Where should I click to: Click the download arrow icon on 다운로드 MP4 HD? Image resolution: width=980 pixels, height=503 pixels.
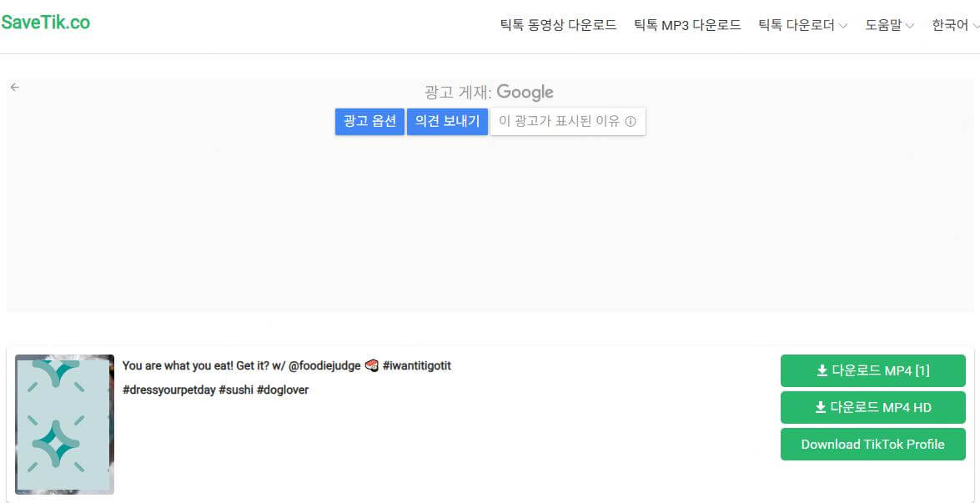820,408
